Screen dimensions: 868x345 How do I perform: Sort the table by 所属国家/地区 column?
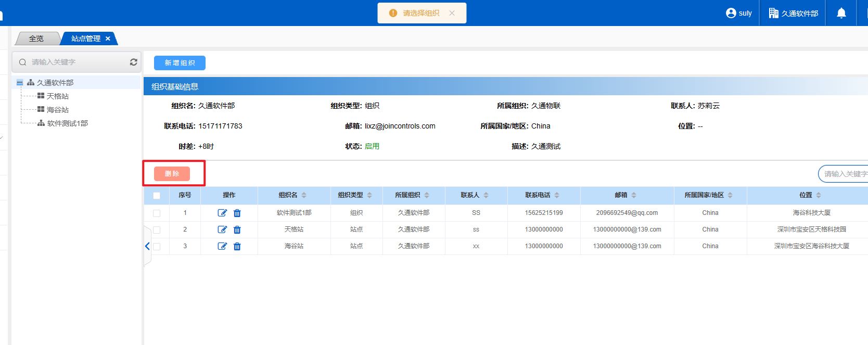[730, 195]
